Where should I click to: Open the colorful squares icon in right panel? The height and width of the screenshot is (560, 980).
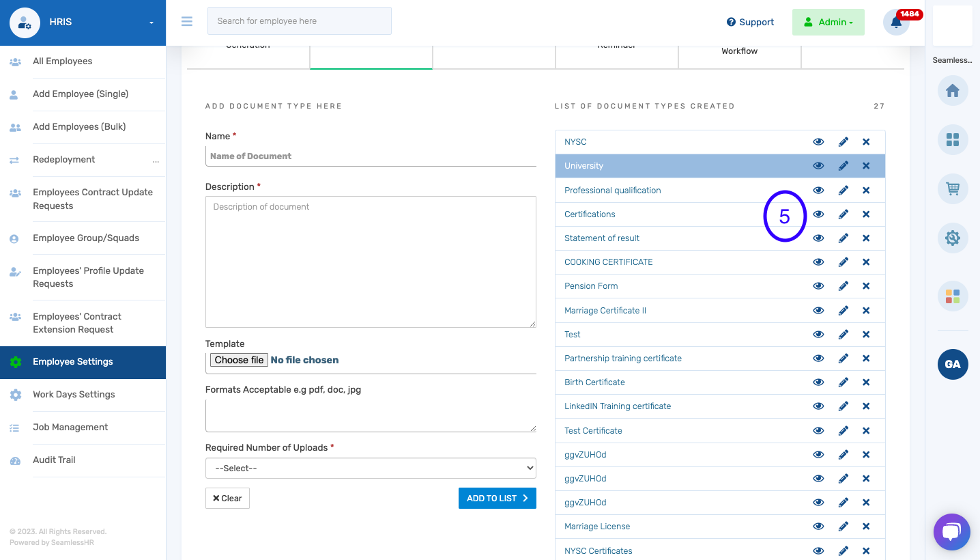[953, 296]
